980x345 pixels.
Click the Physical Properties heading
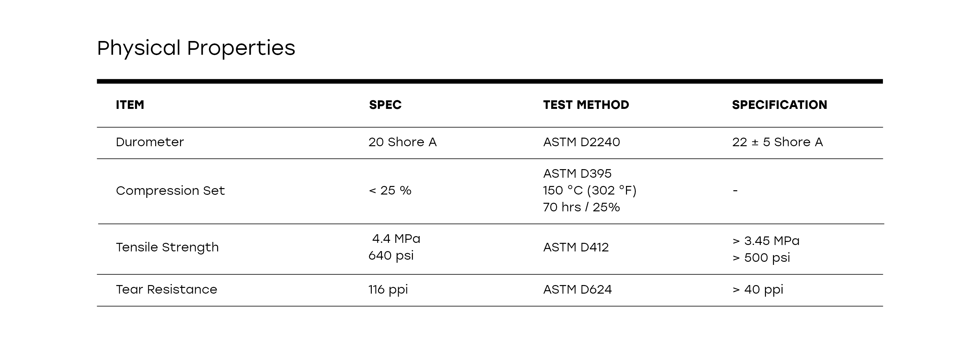pyautogui.click(x=196, y=48)
